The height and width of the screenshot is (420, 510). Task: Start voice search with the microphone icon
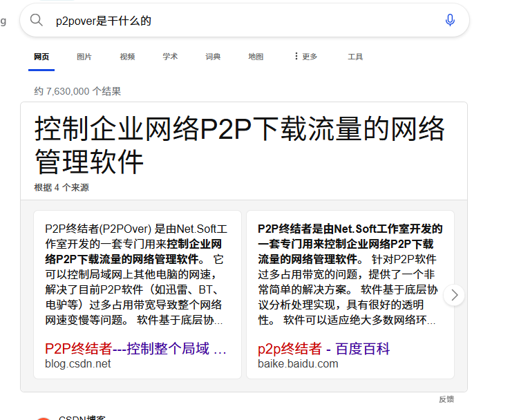point(450,21)
